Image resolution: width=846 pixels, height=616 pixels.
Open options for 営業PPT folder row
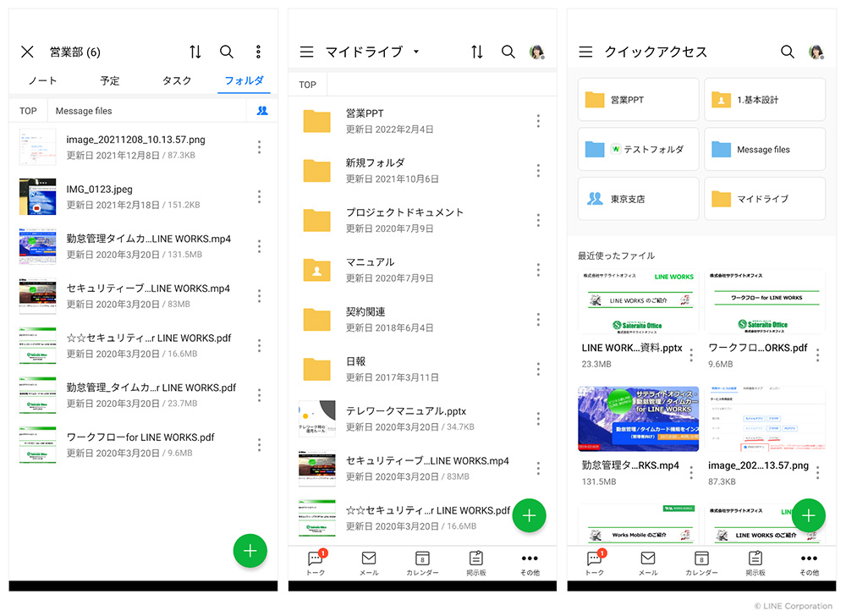tap(538, 121)
